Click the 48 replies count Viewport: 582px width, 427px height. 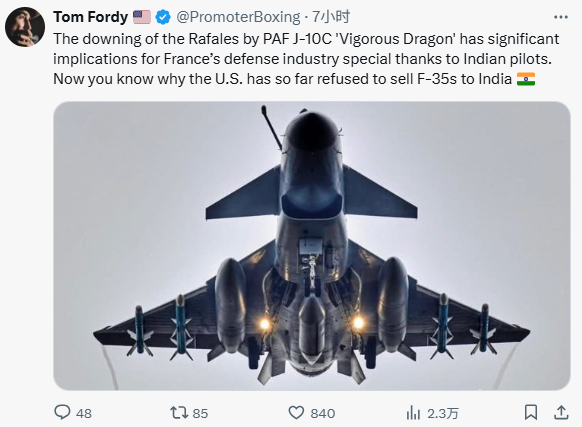pos(84,413)
